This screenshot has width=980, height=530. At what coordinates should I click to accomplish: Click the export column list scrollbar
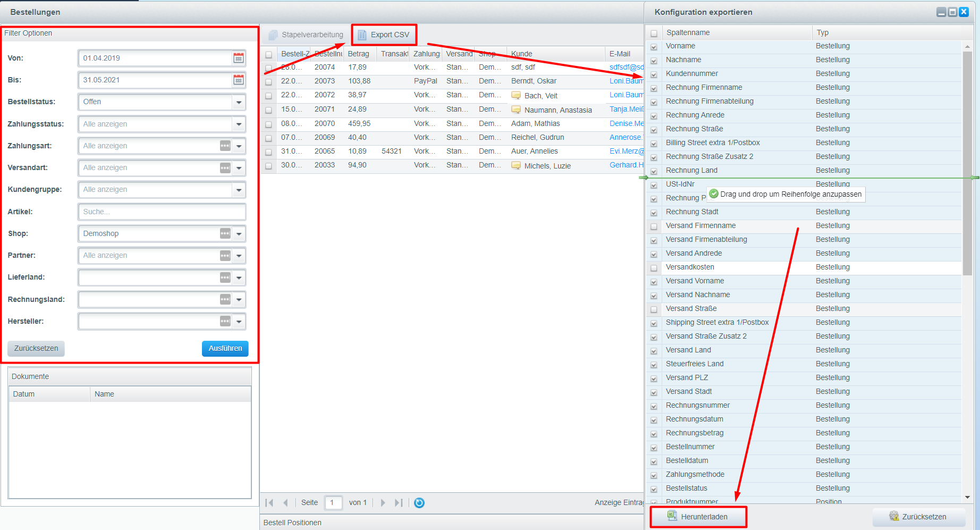click(x=967, y=163)
